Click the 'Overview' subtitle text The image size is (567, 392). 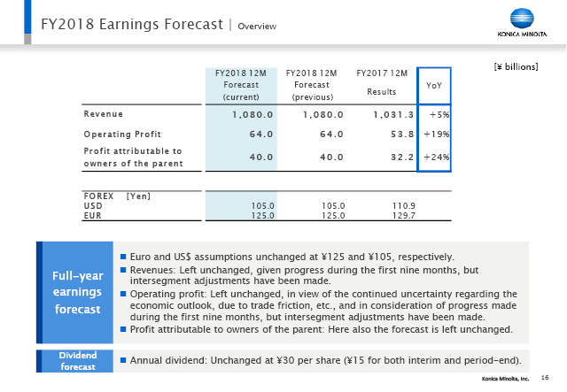[x=257, y=27]
